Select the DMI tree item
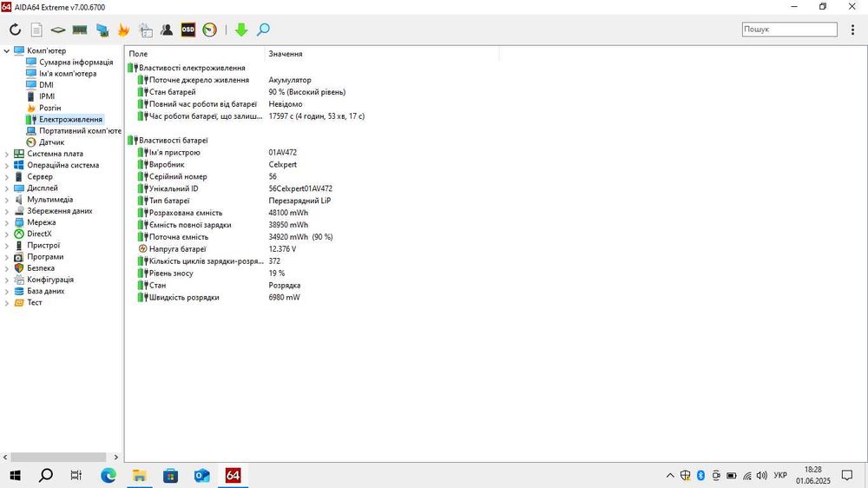Image resolution: width=868 pixels, height=488 pixels. tap(47, 85)
